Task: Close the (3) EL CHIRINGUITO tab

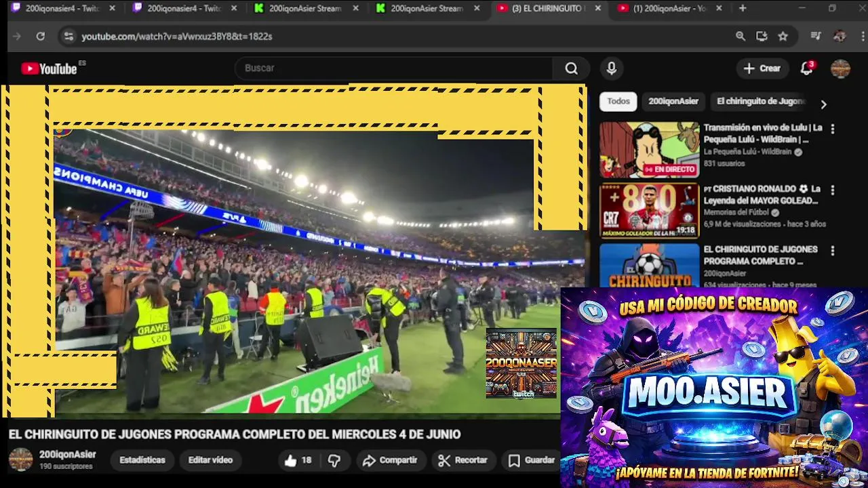Action: click(x=597, y=8)
